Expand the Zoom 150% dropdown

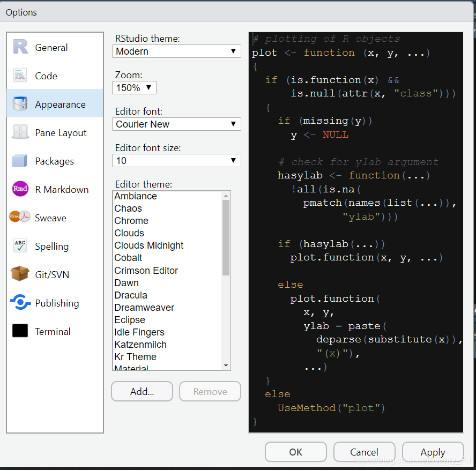click(134, 88)
